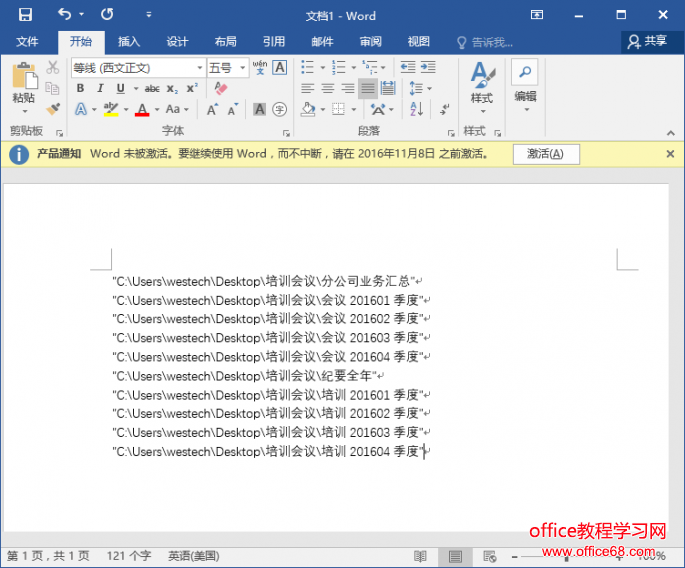Apply enclosed character circle icon
685x568 pixels.
pos(280,109)
